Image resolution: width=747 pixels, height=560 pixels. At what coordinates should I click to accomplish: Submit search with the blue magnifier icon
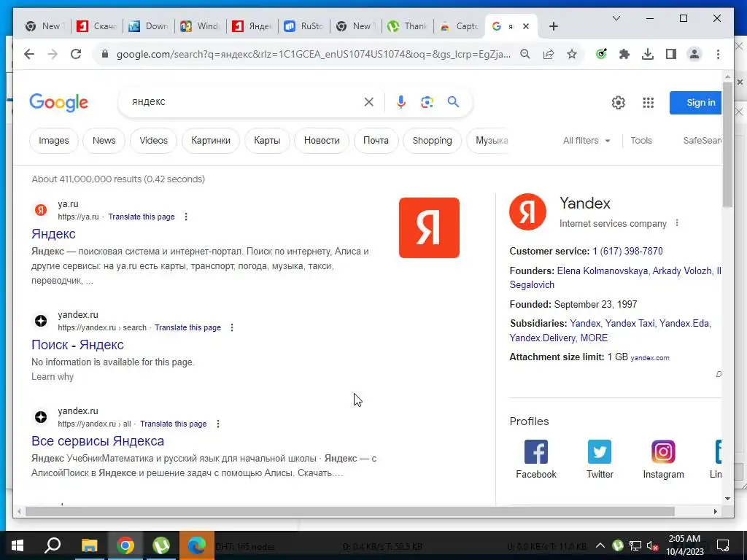(x=453, y=102)
